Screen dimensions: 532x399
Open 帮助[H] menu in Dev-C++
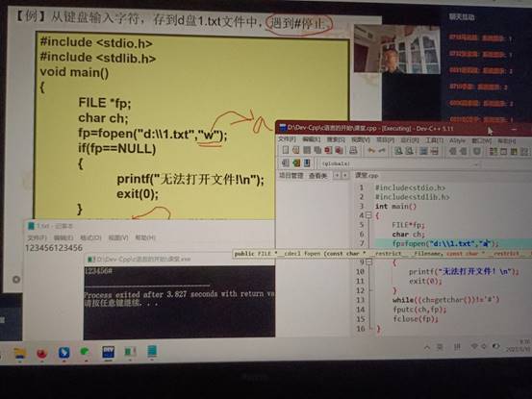507,141
